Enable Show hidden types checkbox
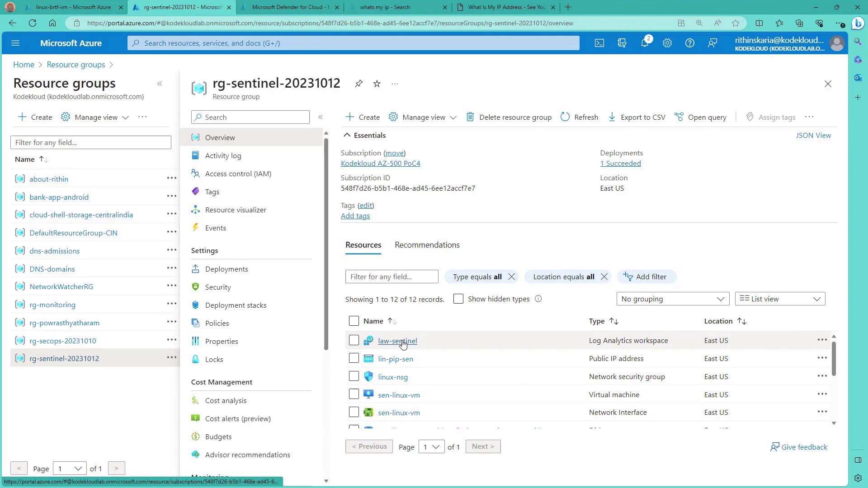 pos(458,299)
